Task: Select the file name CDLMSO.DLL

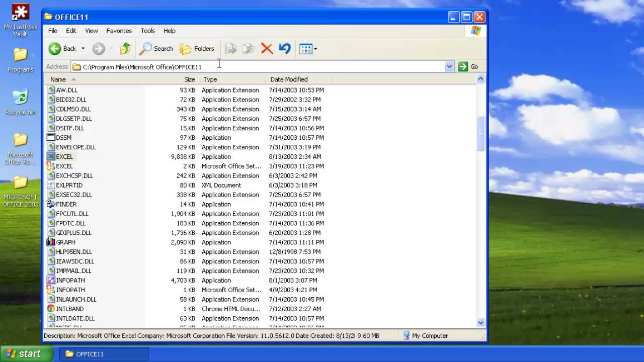Action: [x=73, y=109]
